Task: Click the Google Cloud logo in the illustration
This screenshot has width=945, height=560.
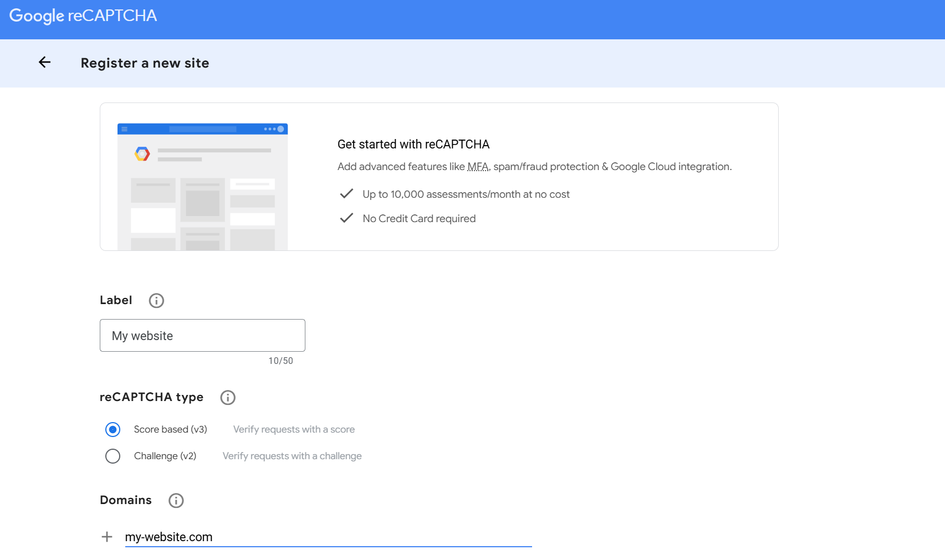Action: pyautogui.click(x=142, y=155)
